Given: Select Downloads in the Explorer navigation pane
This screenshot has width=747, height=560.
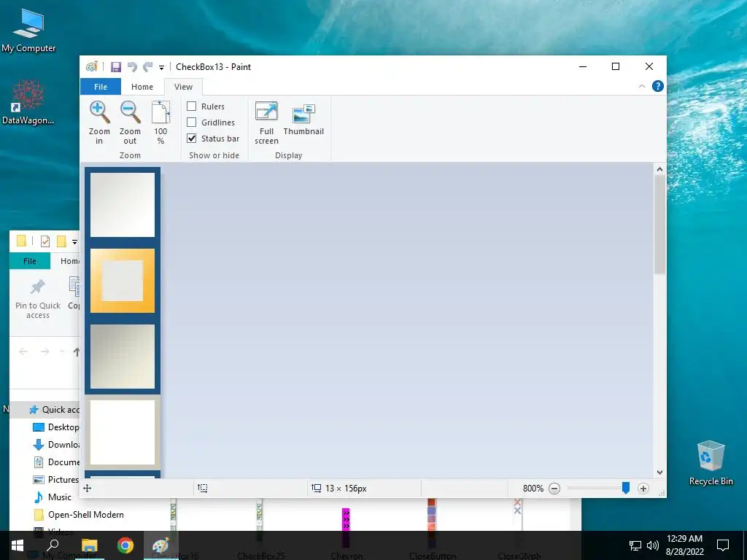Looking at the screenshot, I should (55, 445).
